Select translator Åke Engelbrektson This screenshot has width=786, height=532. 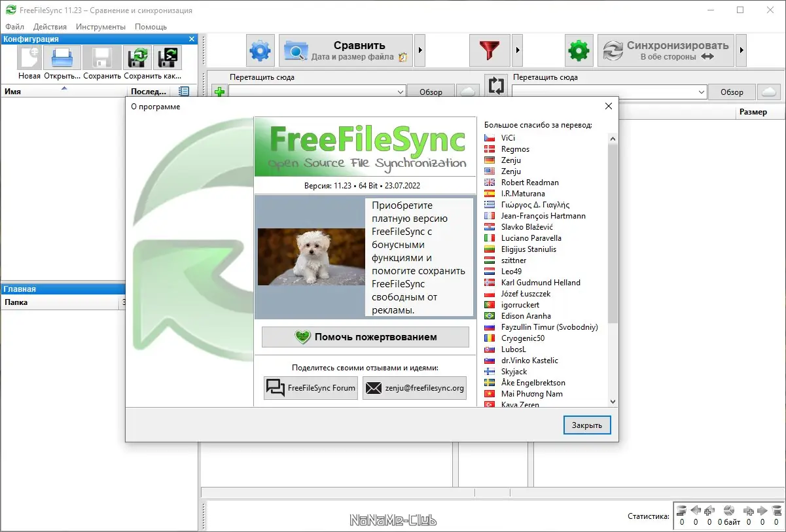(533, 383)
